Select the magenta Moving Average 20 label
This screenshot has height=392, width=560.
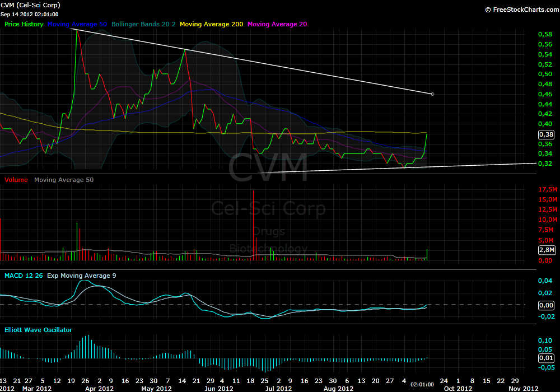click(277, 24)
